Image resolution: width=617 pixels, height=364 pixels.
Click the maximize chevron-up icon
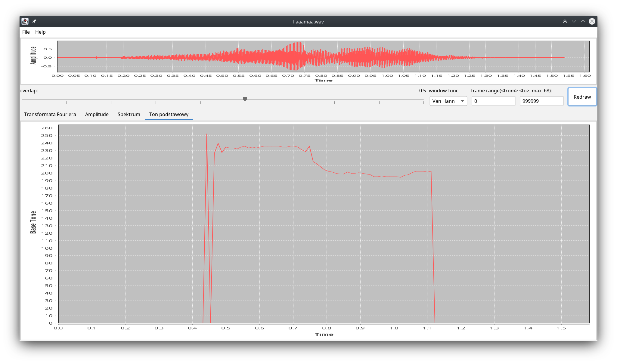(583, 21)
